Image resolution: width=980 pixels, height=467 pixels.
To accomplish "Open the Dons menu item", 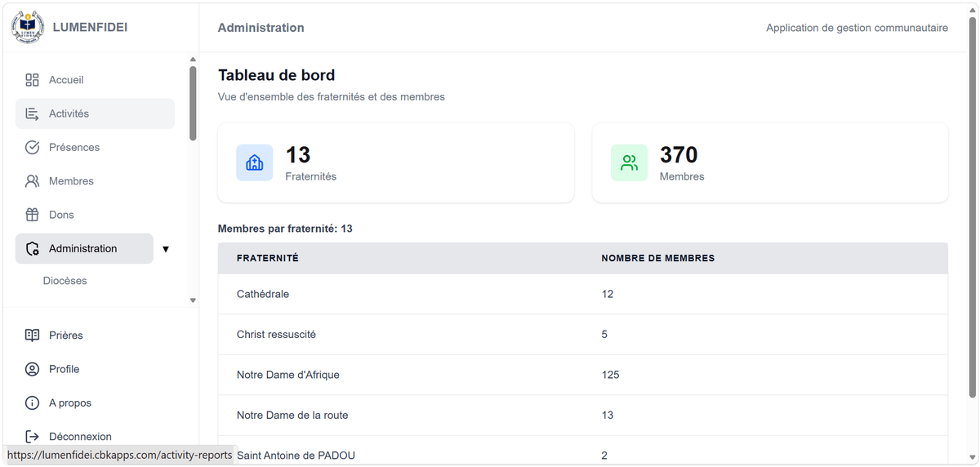I will click(x=95, y=215).
